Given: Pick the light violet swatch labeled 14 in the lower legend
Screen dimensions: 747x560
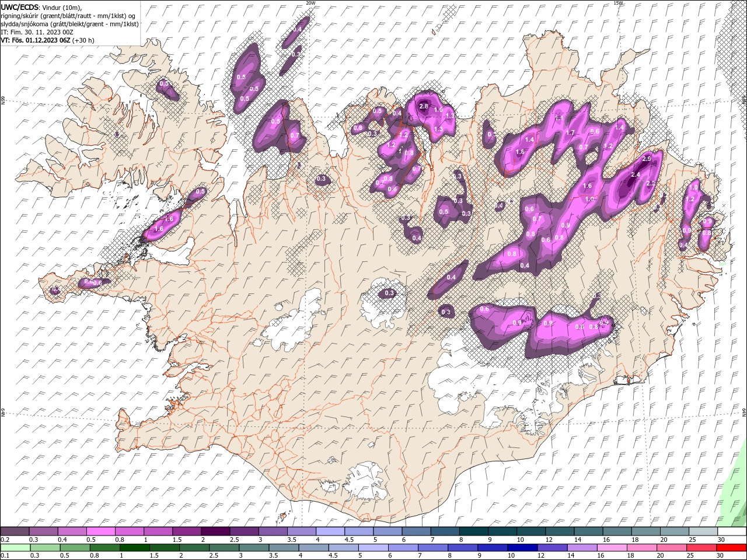Looking at the screenshot, I should click(x=581, y=548).
